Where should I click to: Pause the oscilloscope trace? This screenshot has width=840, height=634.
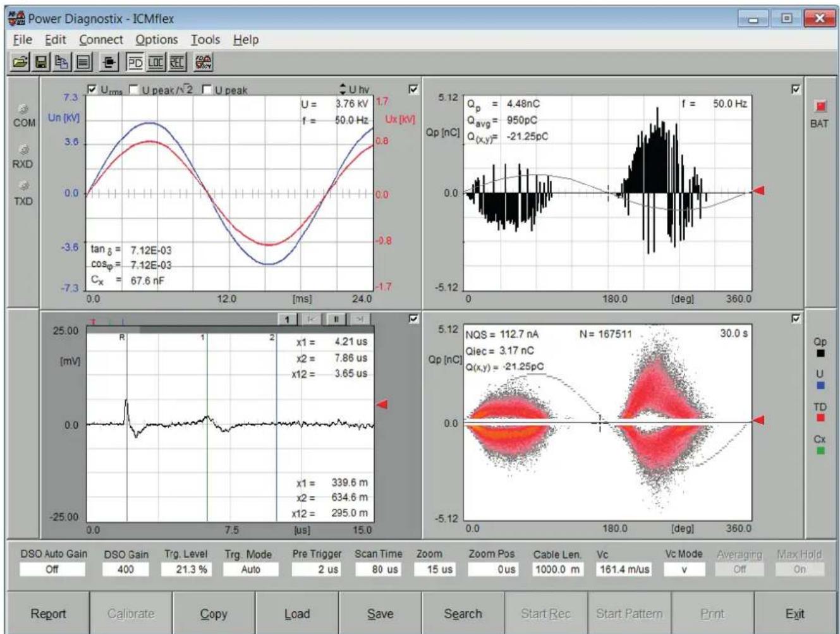[x=335, y=320]
